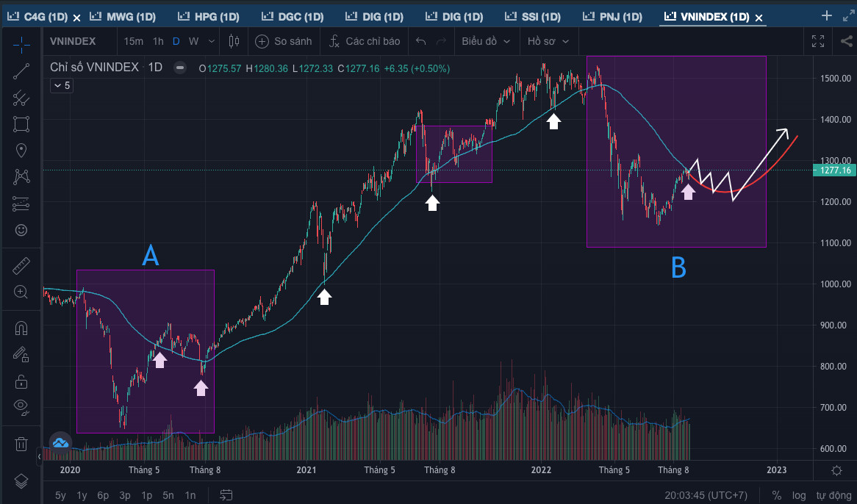The height and width of the screenshot is (504, 857).
Task: Click the trash icon to remove drawings
Action: (21, 444)
